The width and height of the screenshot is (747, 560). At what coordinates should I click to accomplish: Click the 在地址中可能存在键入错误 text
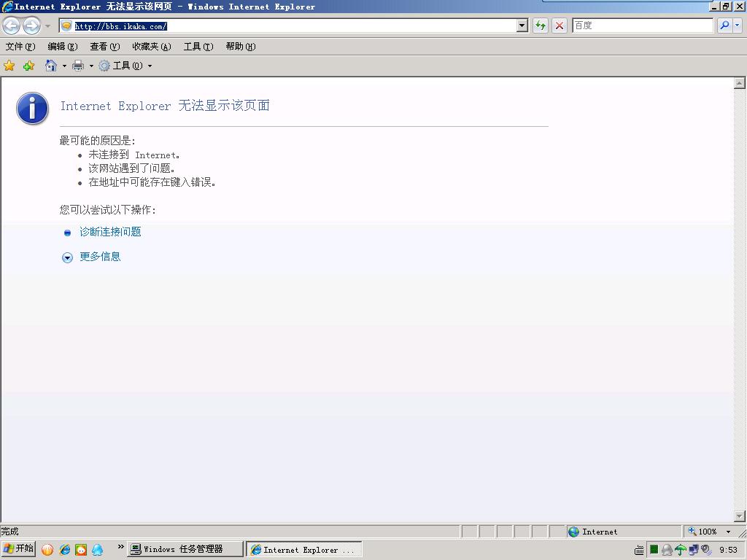(152, 182)
